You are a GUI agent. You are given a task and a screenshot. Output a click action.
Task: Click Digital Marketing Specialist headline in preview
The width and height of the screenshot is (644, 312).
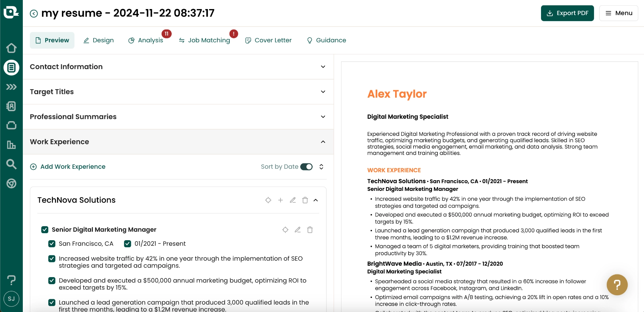click(x=408, y=117)
